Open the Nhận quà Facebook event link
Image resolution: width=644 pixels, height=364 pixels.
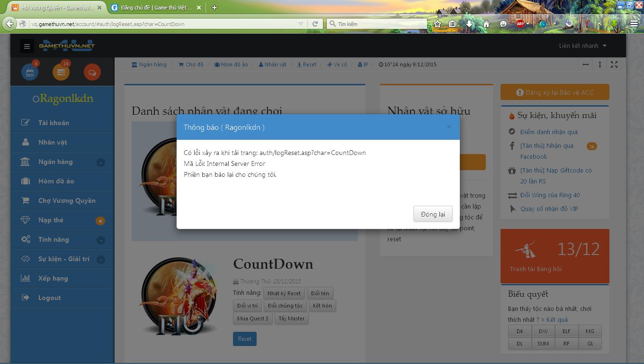(x=547, y=151)
